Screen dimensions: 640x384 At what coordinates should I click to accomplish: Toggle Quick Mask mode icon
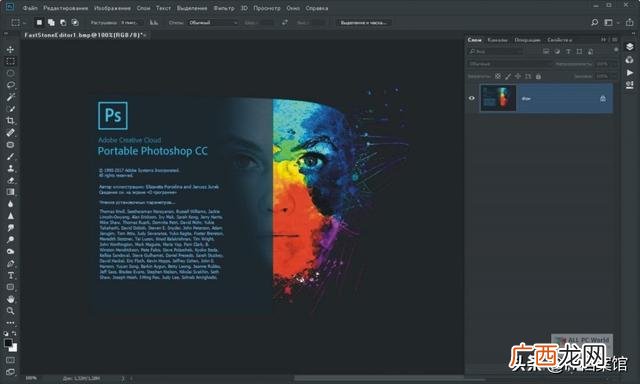(11, 360)
